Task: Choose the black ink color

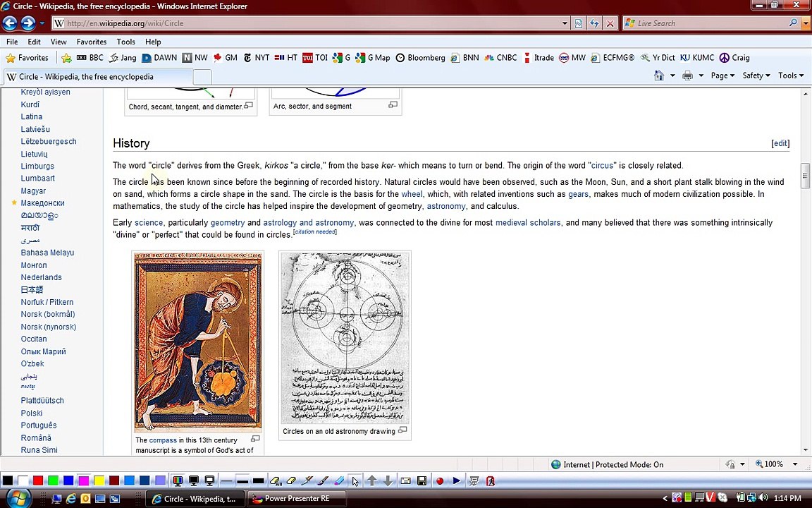Action: (x=8, y=480)
